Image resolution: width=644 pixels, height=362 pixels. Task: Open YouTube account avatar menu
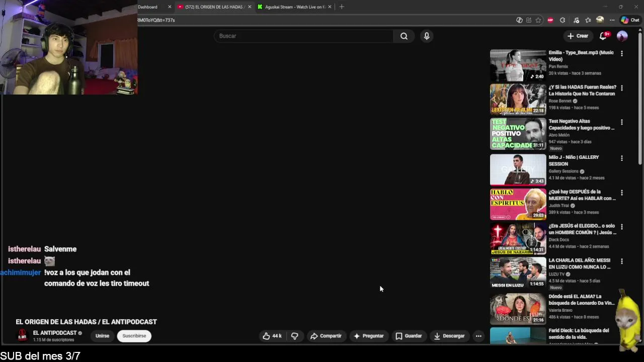(622, 36)
